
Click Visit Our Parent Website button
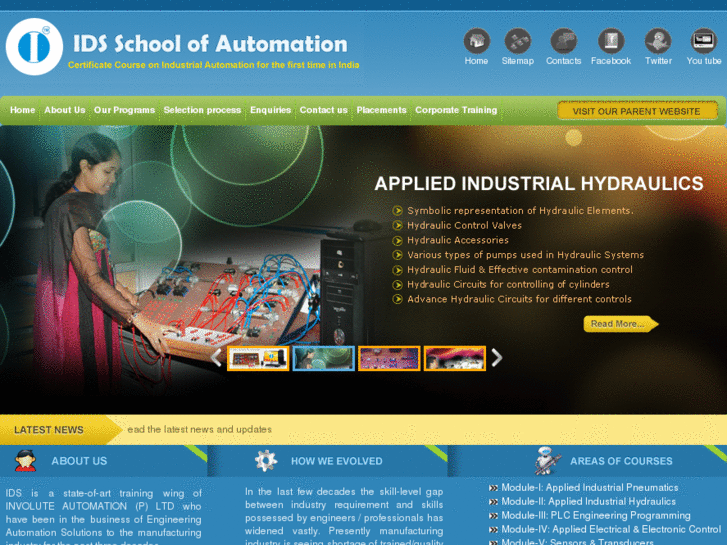[637, 111]
